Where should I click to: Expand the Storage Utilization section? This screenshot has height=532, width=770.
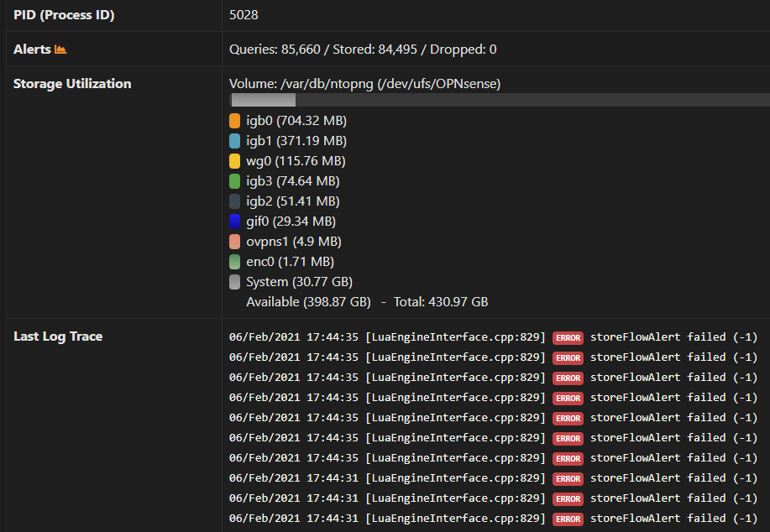(71, 83)
